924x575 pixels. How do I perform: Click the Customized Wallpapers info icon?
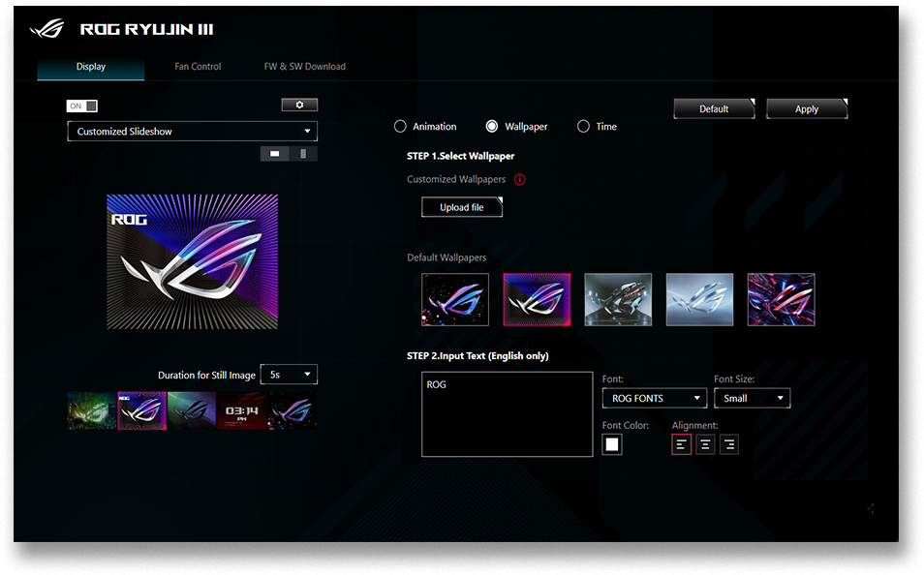pyautogui.click(x=519, y=179)
